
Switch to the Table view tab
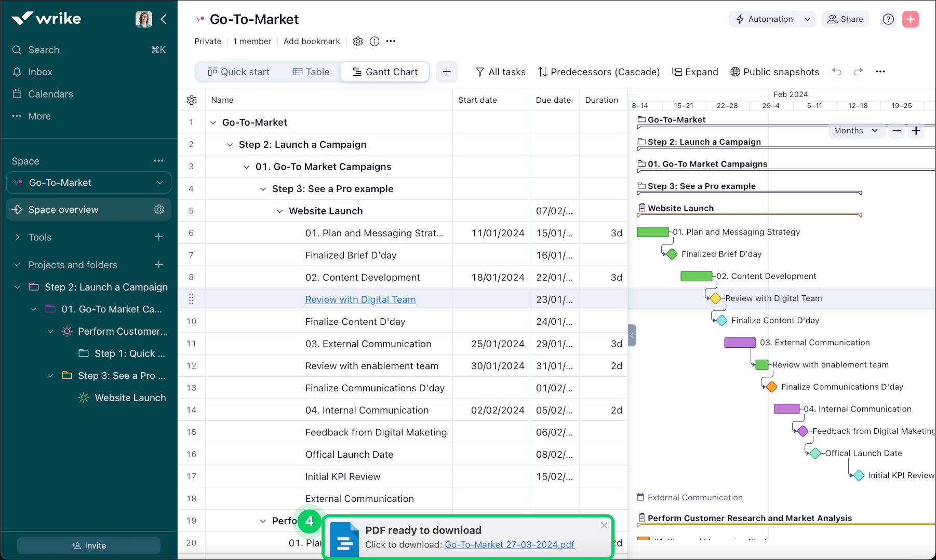coord(312,72)
